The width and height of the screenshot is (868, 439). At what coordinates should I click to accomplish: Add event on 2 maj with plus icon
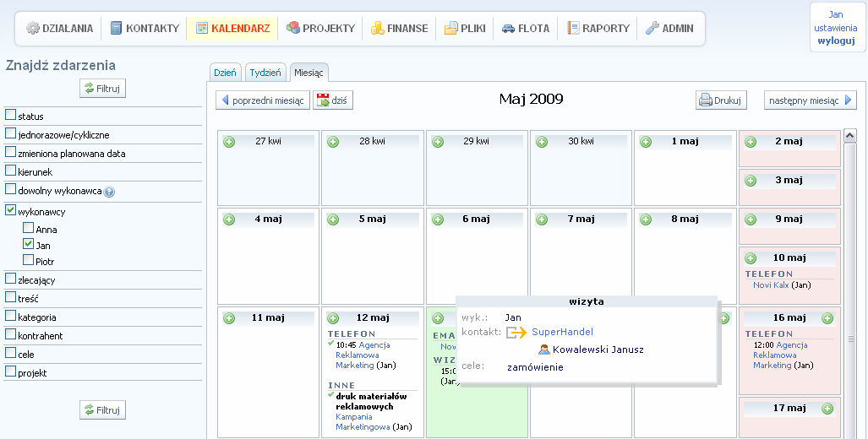point(750,142)
